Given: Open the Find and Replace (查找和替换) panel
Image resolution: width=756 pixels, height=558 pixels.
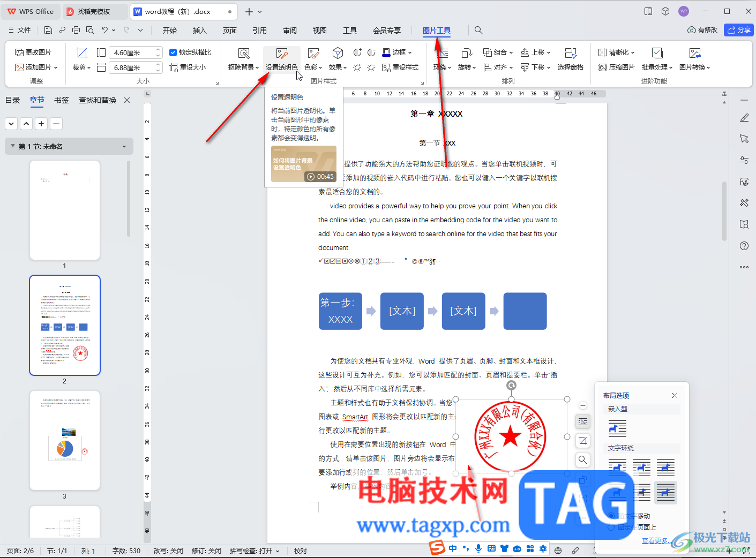Looking at the screenshot, I should click(x=98, y=100).
